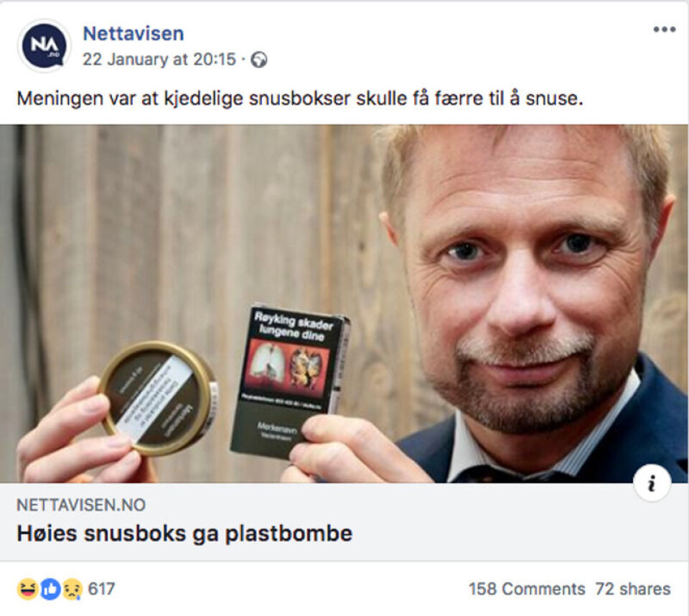Click the public globe privacy icon
The width and height of the screenshot is (689, 616).
point(259,60)
